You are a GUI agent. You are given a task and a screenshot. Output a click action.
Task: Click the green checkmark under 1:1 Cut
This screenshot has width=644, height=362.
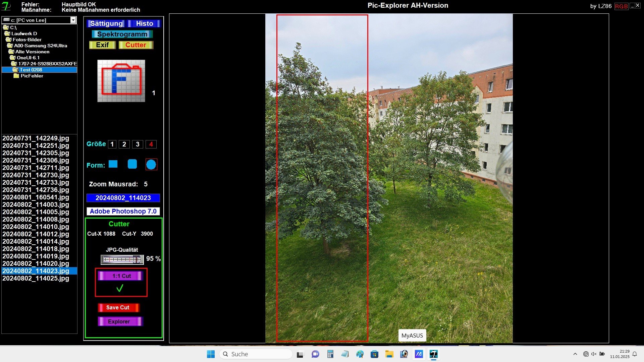[x=120, y=288]
